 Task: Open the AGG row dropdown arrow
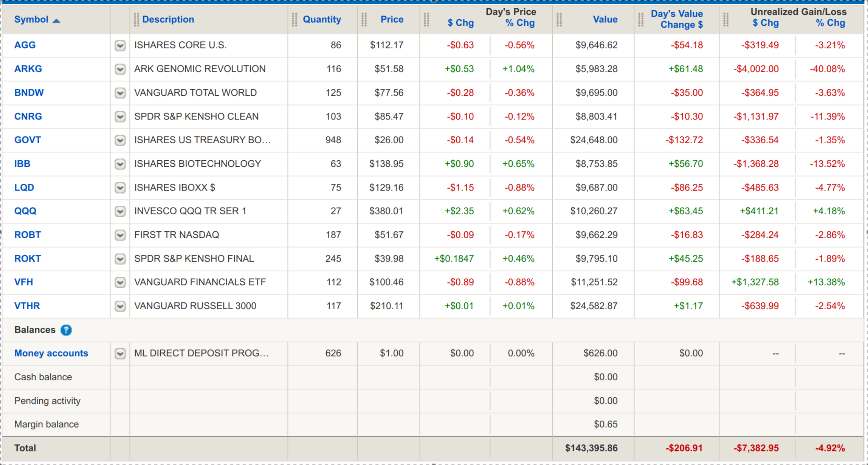click(120, 46)
